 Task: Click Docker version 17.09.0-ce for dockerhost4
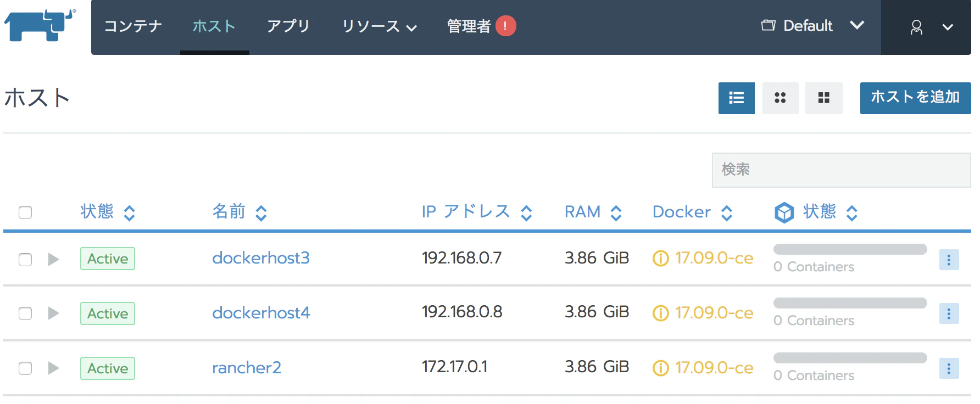[x=714, y=313]
